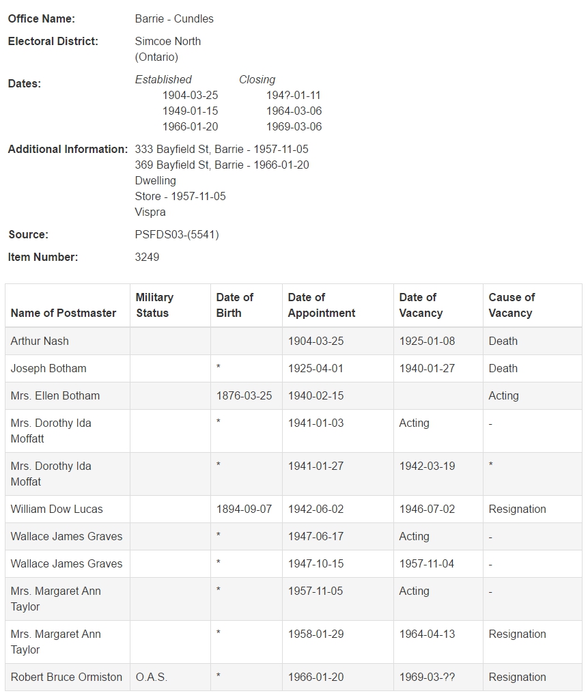Click the O.A.S. military status cell
Screen dimensions: 588x700
point(152,677)
